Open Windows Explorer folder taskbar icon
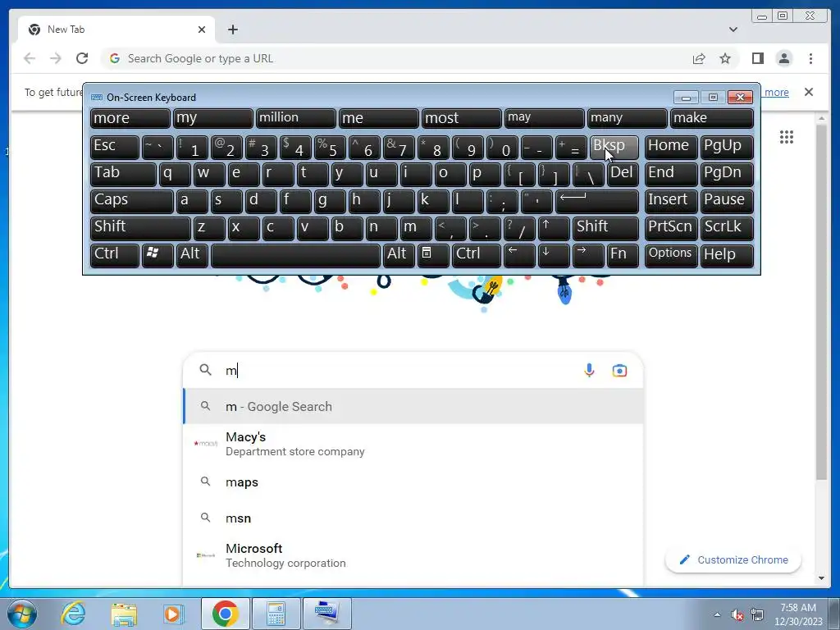This screenshot has height=630, width=840. (x=124, y=614)
